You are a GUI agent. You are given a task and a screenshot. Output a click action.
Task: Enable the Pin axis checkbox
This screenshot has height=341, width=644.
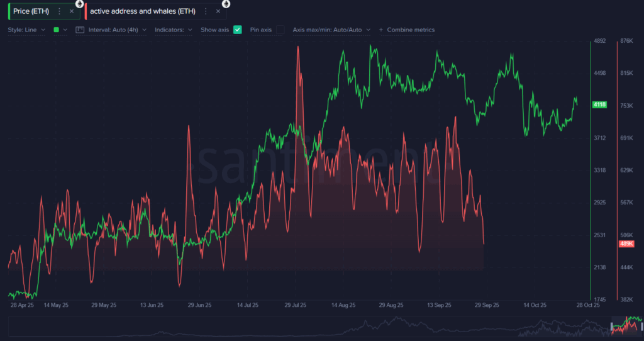tap(280, 30)
